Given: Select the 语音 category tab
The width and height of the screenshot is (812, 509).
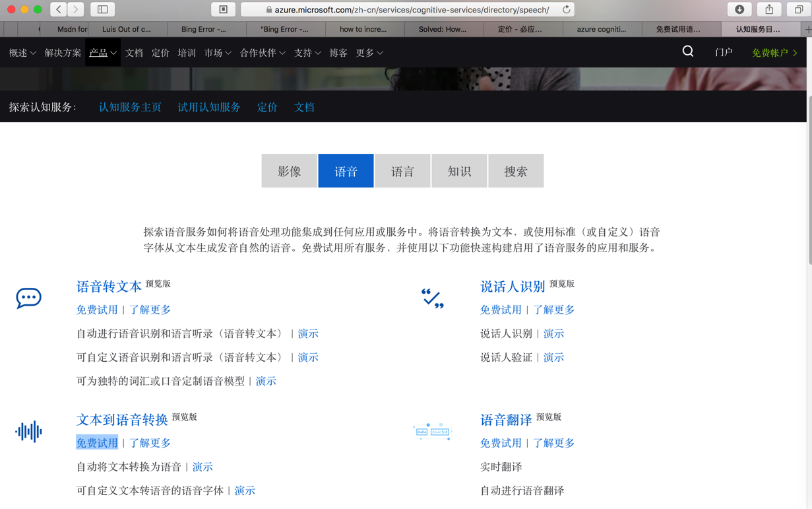Looking at the screenshot, I should coord(346,171).
